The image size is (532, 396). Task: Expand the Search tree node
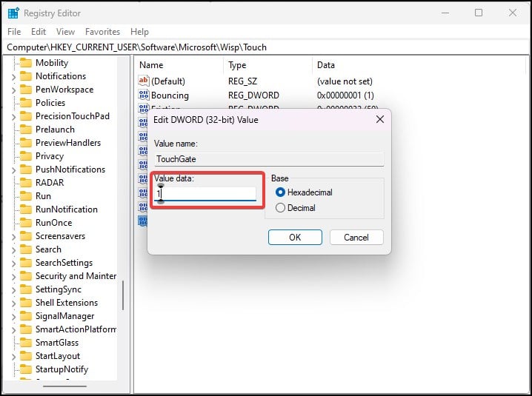click(x=13, y=250)
